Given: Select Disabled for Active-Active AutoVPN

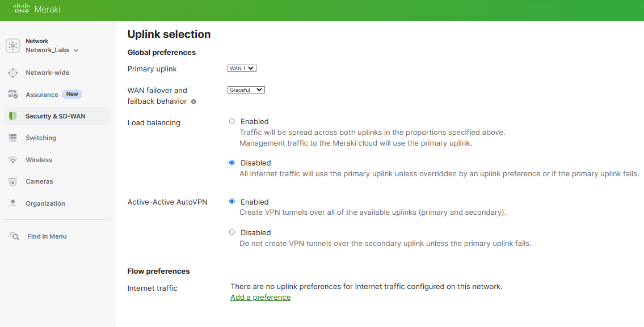Looking at the screenshot, I should coord(232,232).
